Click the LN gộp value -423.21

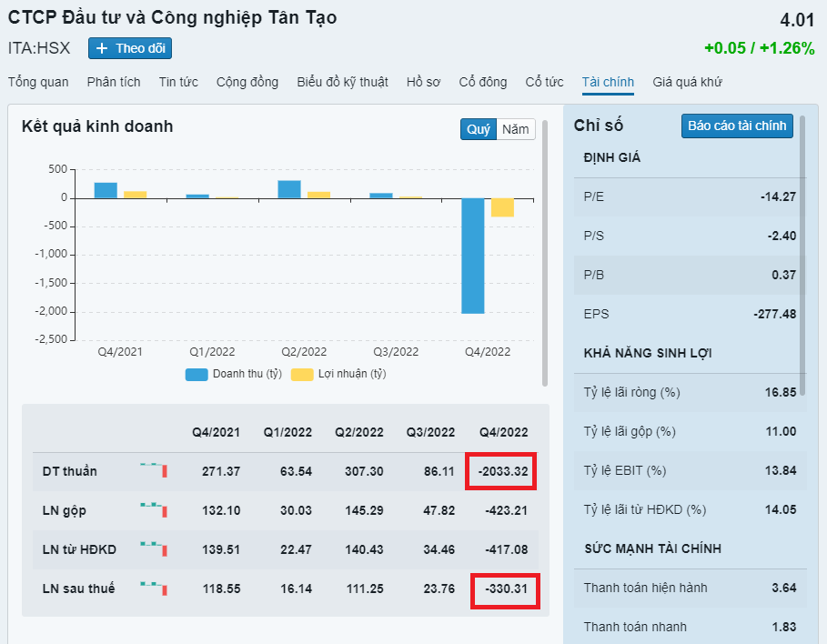point(507,510)
